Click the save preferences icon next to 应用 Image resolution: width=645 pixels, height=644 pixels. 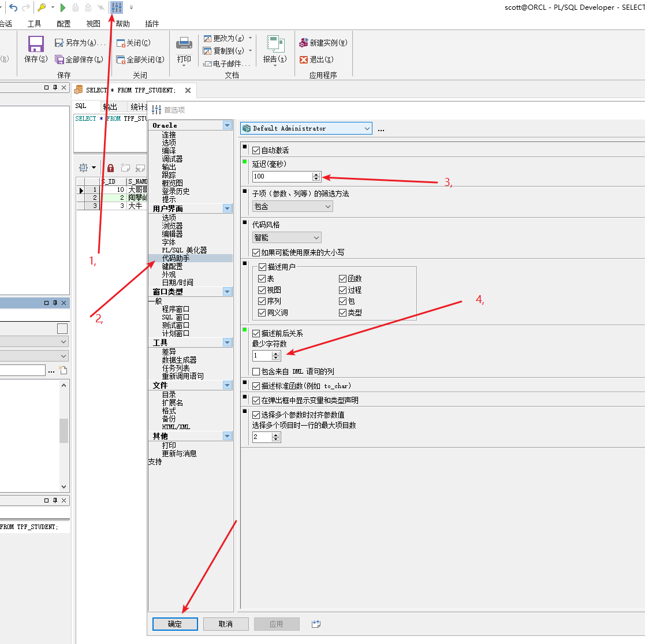(316, 624)
